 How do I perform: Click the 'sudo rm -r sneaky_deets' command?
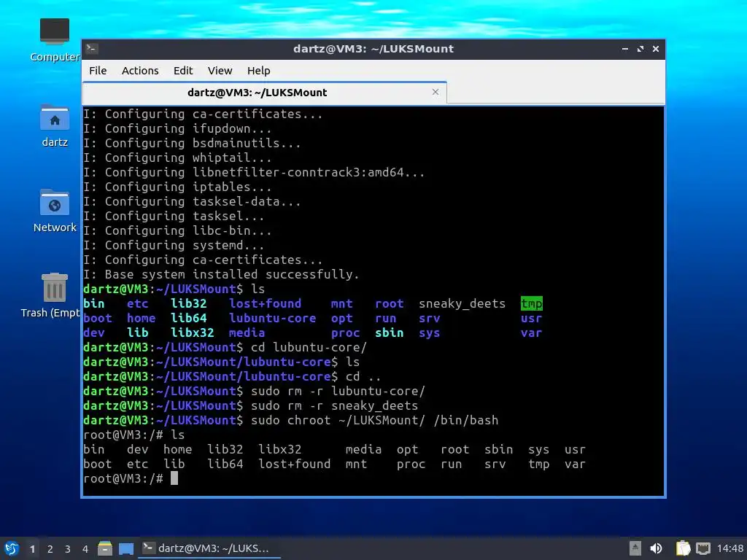(334, 405)
